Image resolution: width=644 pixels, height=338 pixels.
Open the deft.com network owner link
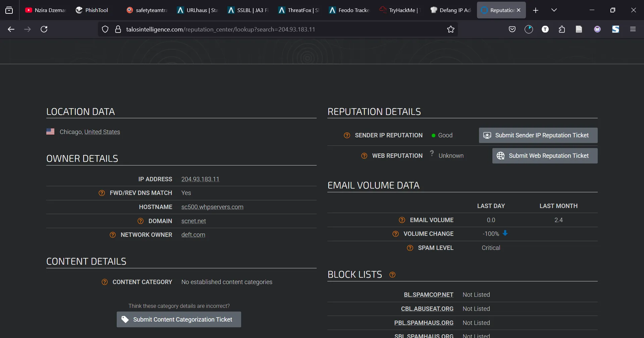[x=193, y=235]
